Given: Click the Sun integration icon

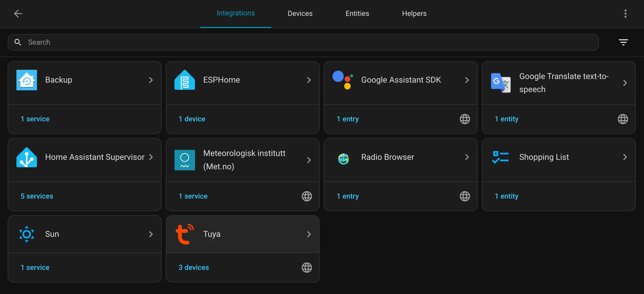Looking at the screenshot, I should 27,234.
